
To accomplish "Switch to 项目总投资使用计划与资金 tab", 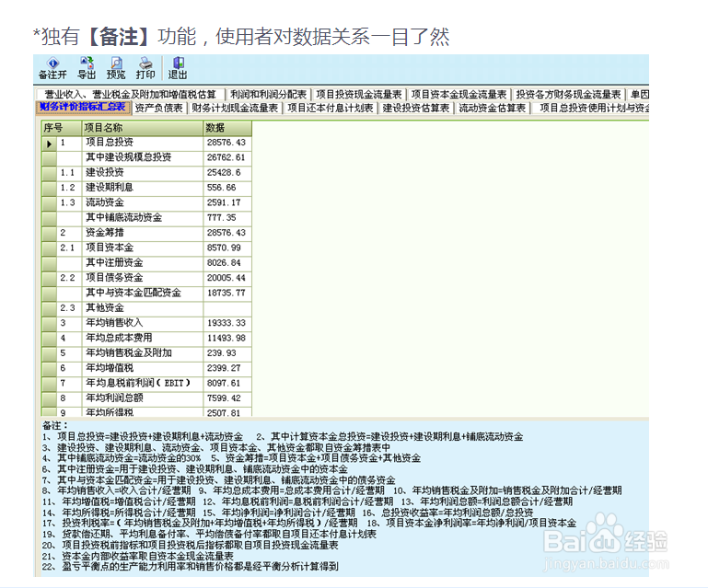I will [591, 108].
